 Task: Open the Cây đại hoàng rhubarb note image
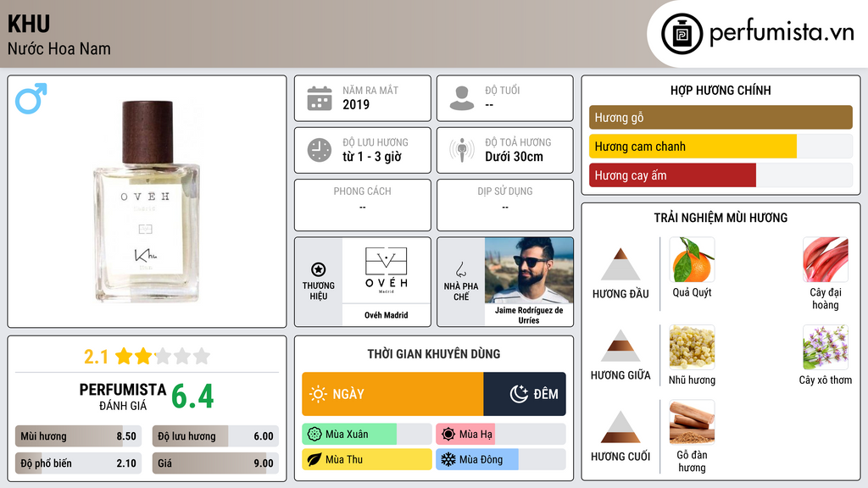826,259
